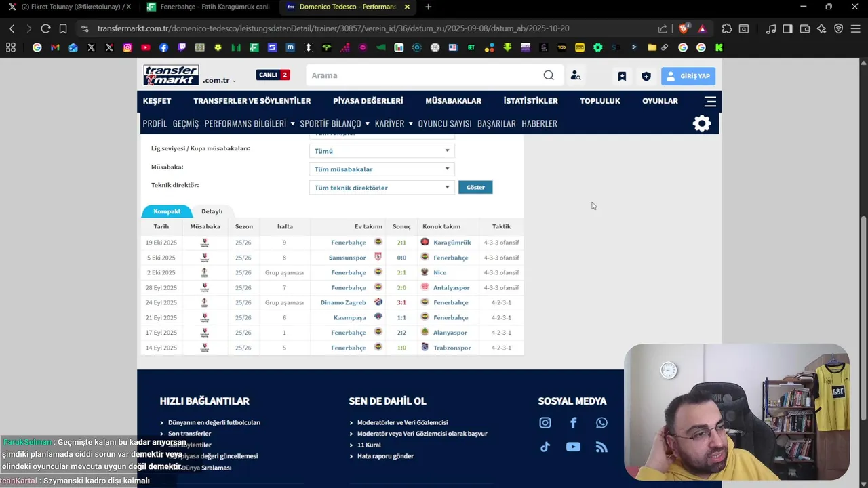Screen dimensions: 868x488
Task: Click the browser address bar URL
Action: pos(333,28)
